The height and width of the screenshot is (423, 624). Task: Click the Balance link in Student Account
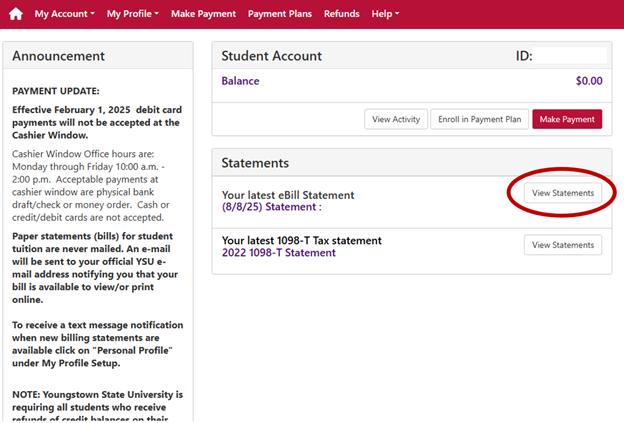pyautogui.click(x=240, y=81)
